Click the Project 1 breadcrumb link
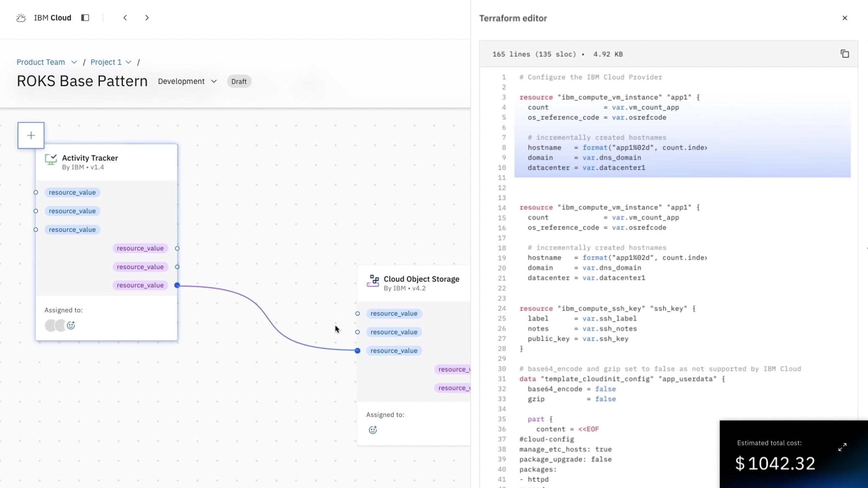868x488 pixels. coord(106,62)
